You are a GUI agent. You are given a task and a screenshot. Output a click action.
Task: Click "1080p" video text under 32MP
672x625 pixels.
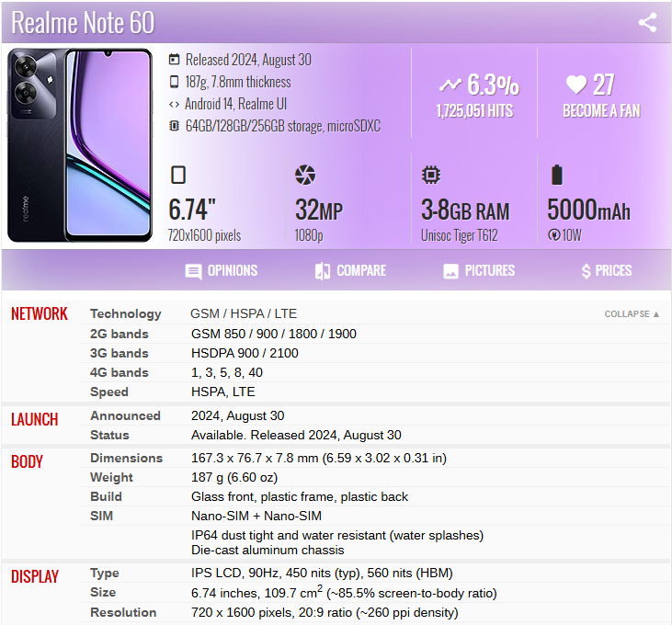(309, 235)
